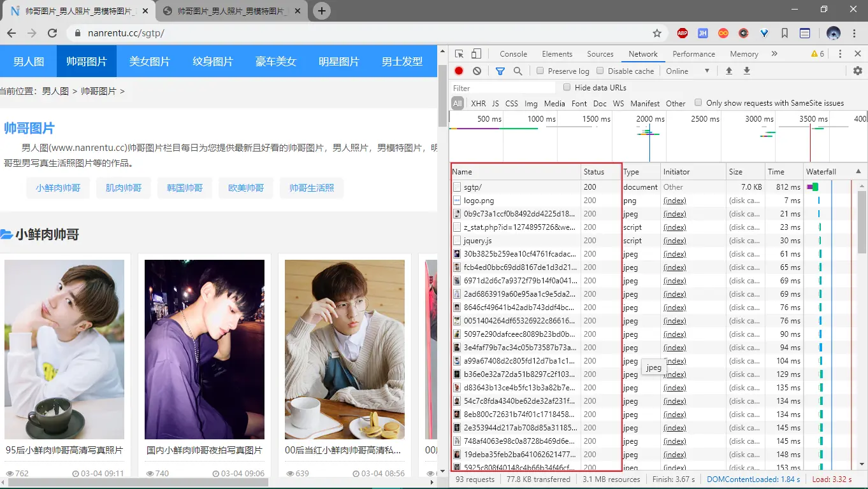Click inside the network Filter input field

(x=503, y=88)
